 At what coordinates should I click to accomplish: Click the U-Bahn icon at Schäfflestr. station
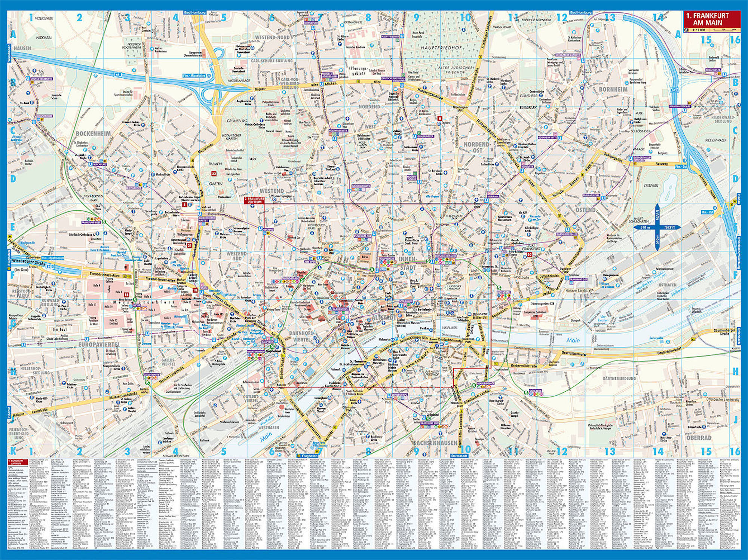[724, 74]
